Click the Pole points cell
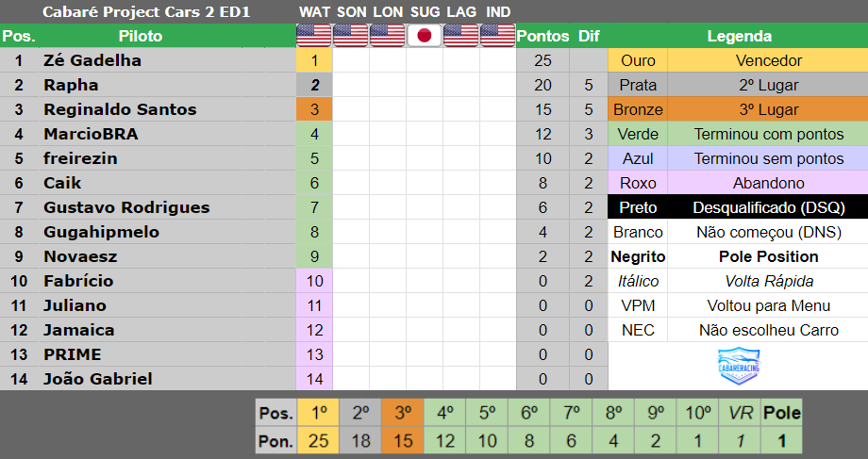 coord(781,441)
